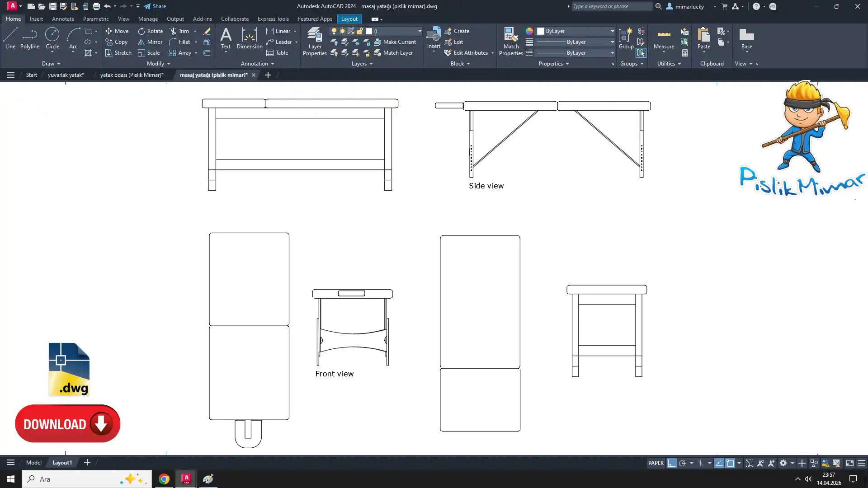Toggle PAPER space status button
Image resolution: width=868 pixels, height=488 pixels.
click(x=656, y=463)
